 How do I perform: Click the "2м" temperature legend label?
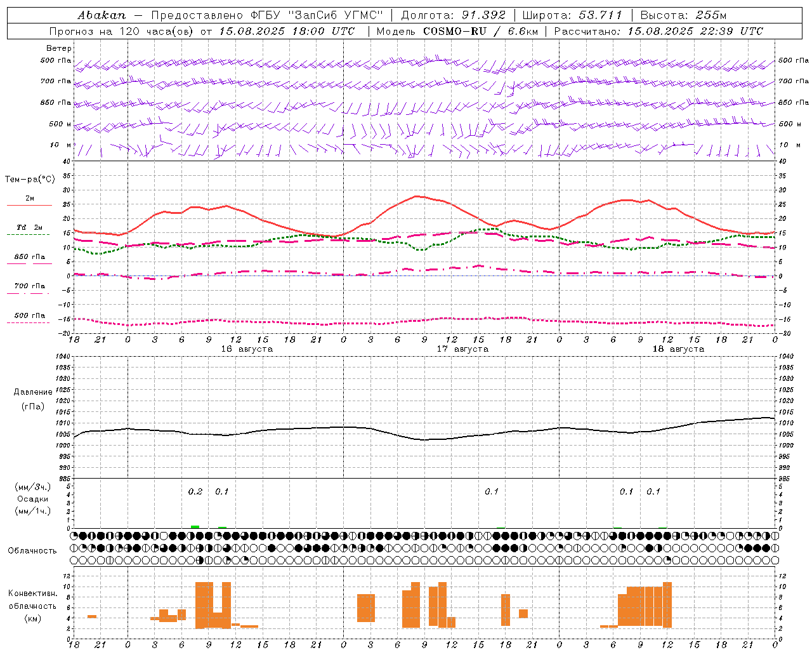coord(30,198)
